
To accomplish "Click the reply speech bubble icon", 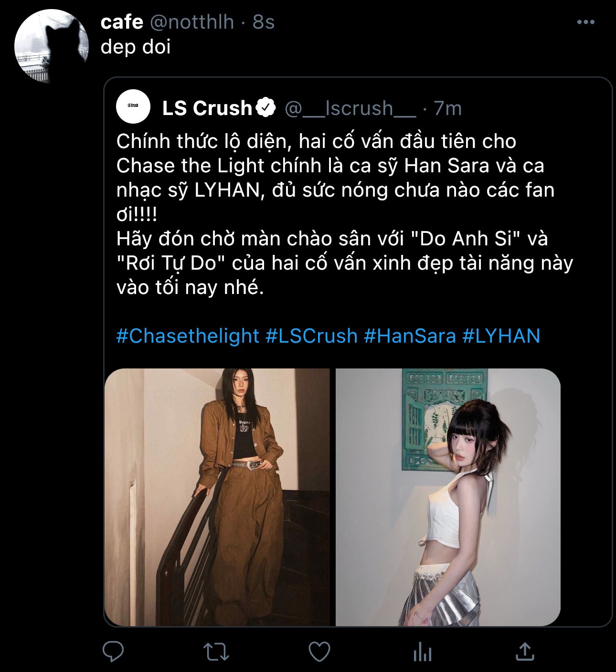I will click(x=113, y=651).
